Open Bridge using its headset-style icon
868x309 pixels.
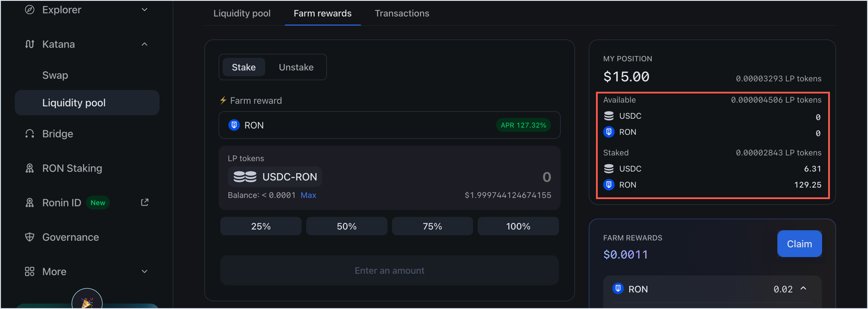tap(29, 133)
